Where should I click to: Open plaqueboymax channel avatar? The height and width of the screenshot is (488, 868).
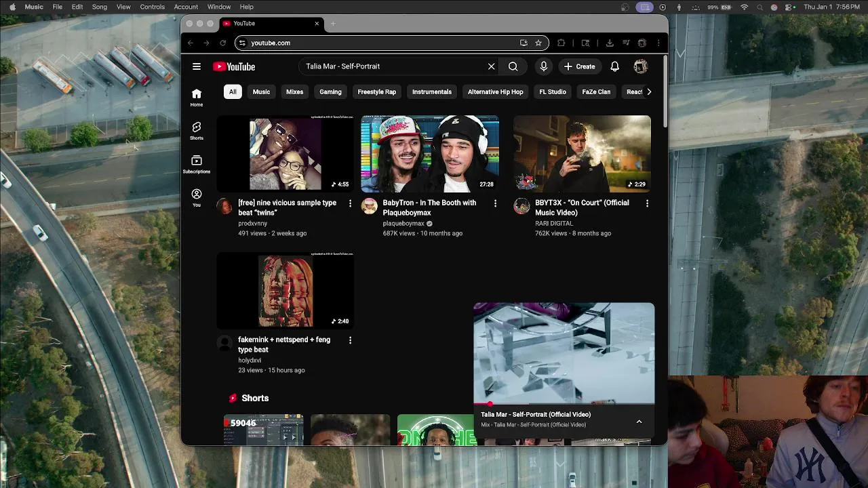(369, 206)
